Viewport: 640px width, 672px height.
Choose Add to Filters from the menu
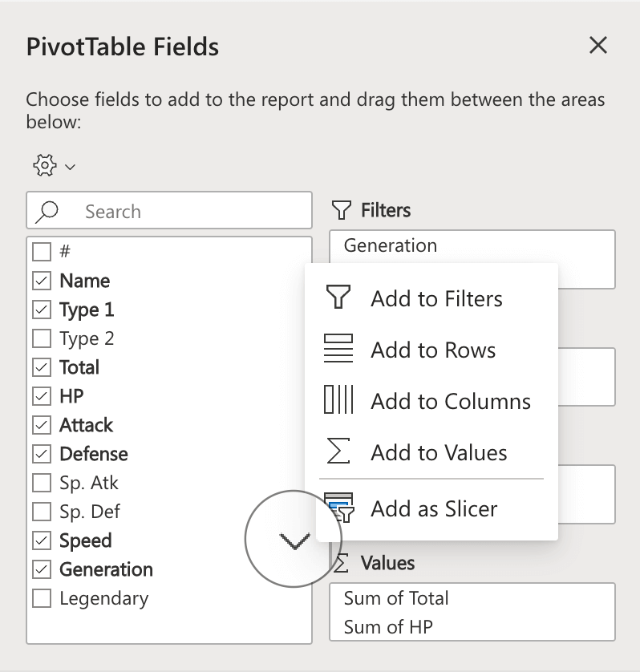pos(436,298)
